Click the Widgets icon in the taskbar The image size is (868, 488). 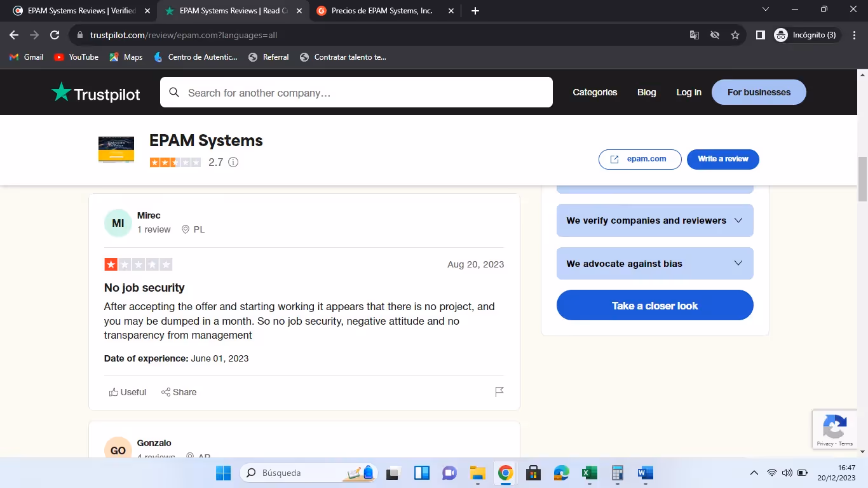(421, 473)
